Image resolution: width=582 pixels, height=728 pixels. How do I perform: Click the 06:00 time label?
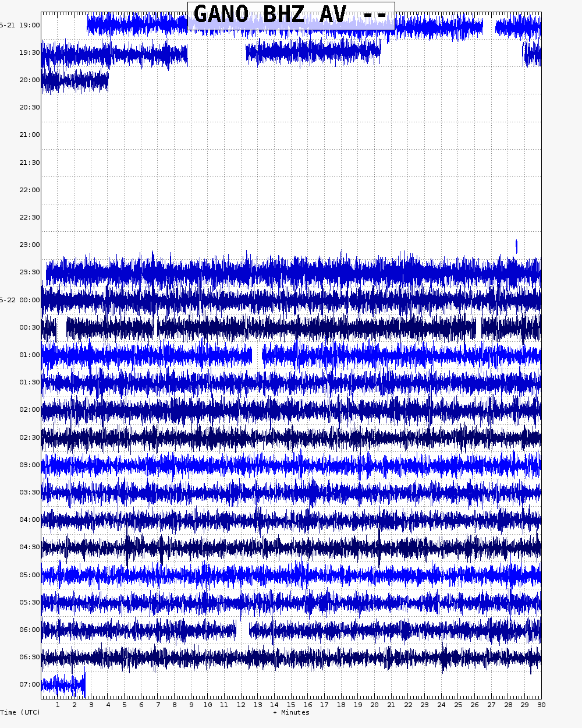click(29, 630)
